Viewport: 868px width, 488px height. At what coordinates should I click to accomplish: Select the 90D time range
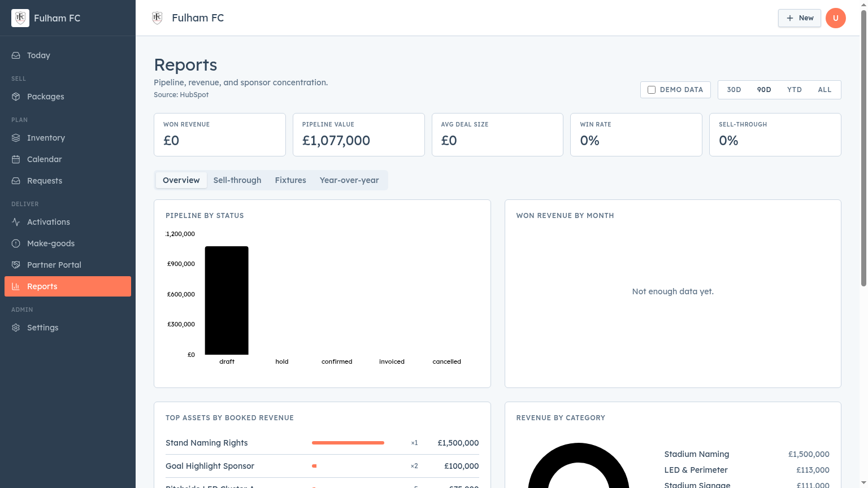pyautogui.click(x=764, y=90)
